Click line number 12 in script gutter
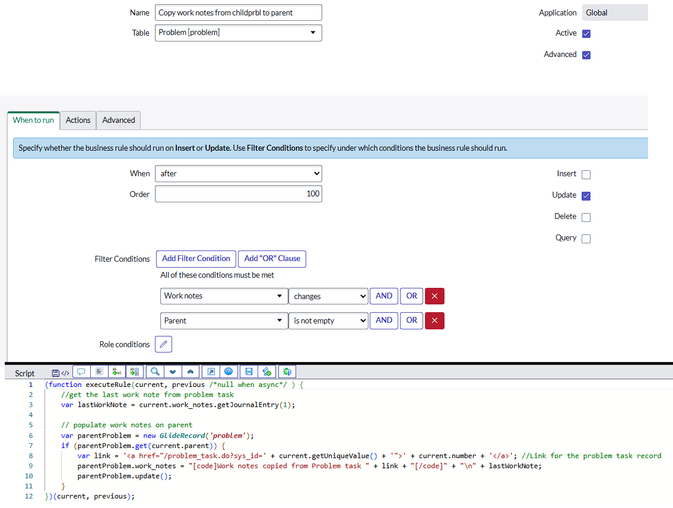673x508 pixels. (29, 496)
